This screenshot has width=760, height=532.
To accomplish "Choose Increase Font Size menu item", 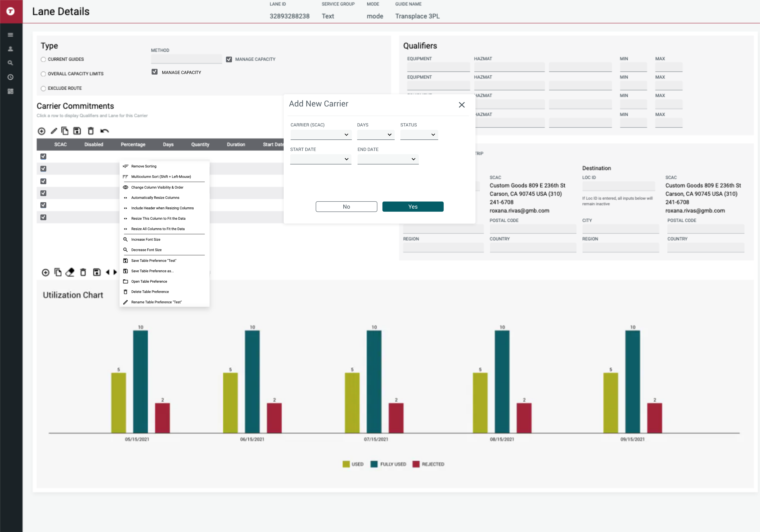I will point(164,240).
